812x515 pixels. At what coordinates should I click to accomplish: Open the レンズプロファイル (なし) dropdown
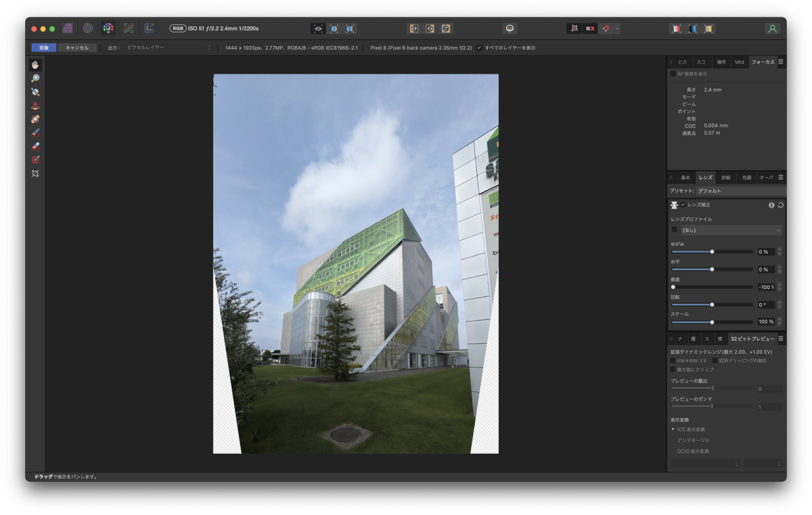(731, 230)
